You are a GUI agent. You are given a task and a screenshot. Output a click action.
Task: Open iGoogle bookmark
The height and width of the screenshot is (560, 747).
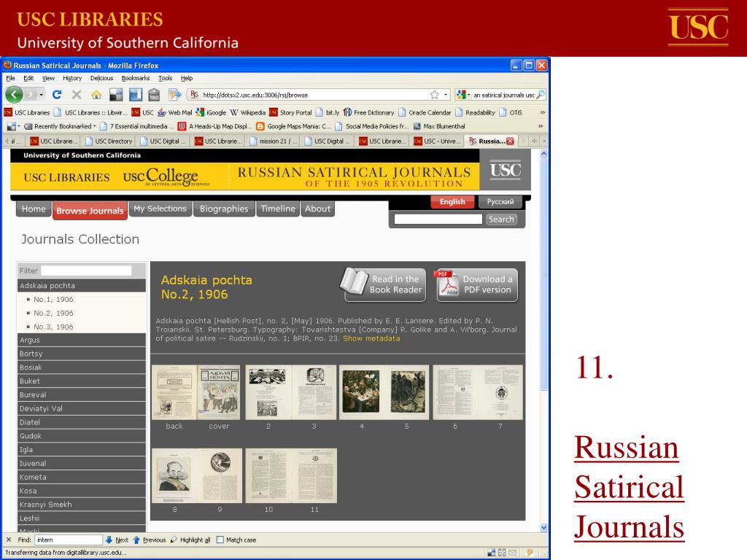[211, 112]
